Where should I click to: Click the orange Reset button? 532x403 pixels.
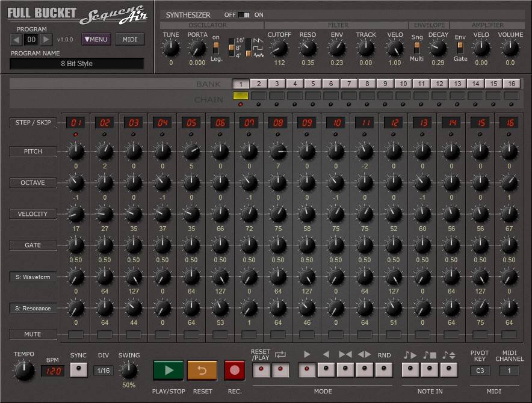click(x=202, y=371)
